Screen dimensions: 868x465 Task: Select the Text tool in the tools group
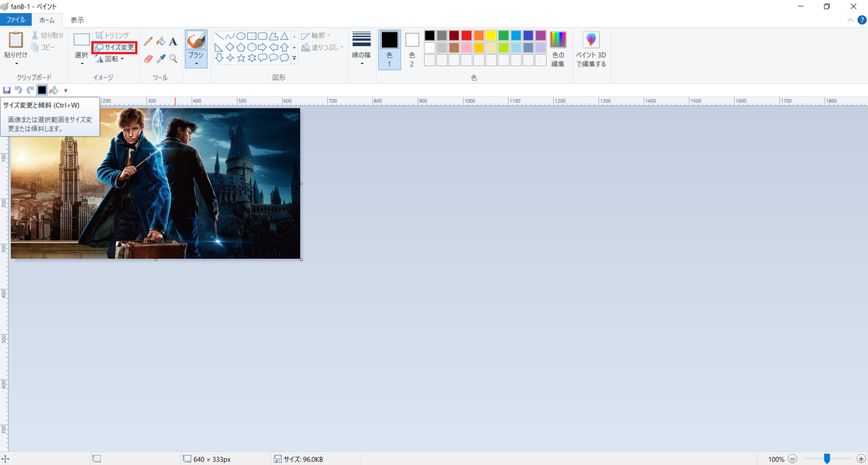[174, 41]
